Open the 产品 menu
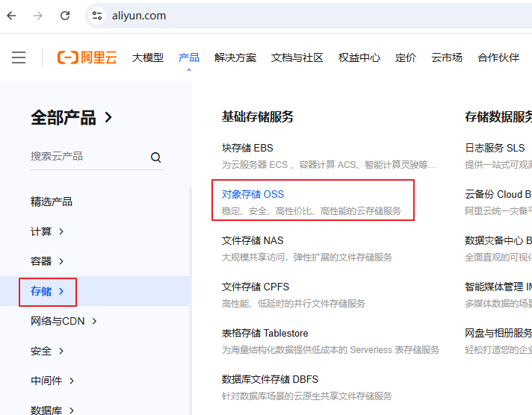532x415 pixels. point(189,57)
